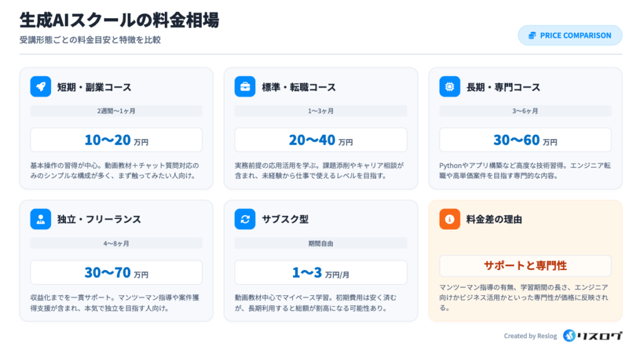Click the chip icon beside 長期・専門コース
Viewport: 644px width, 350px height.
click(x=450, y=87)
